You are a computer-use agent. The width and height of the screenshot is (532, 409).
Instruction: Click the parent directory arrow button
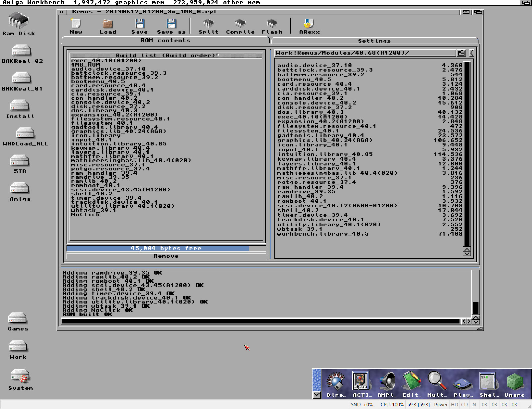click(471, 53)
